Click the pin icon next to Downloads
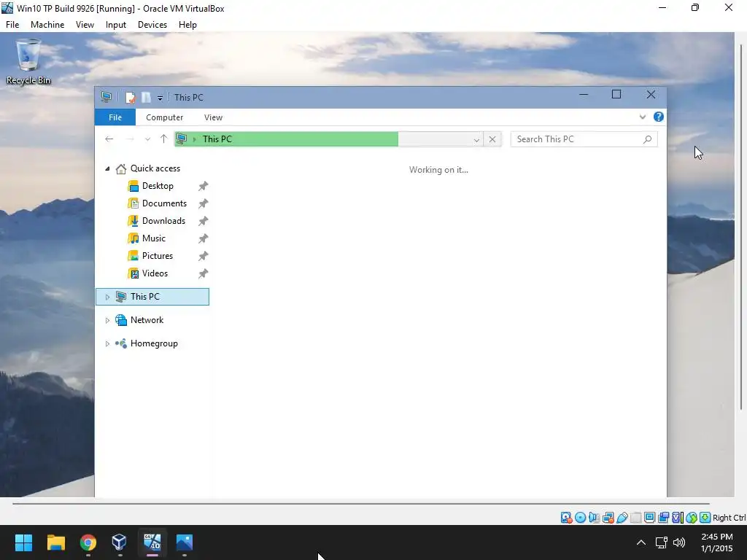 click(204, 222)
